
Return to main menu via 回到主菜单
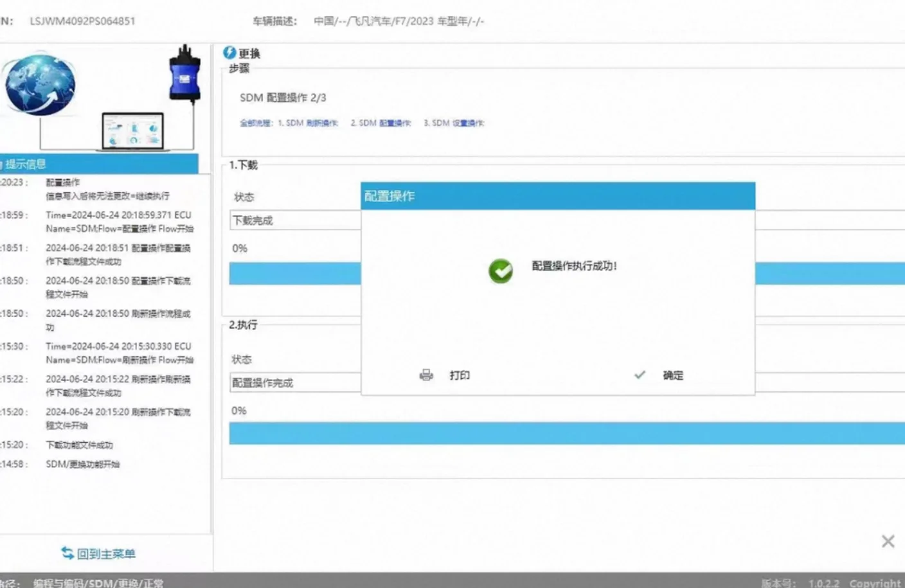[106, 553]
